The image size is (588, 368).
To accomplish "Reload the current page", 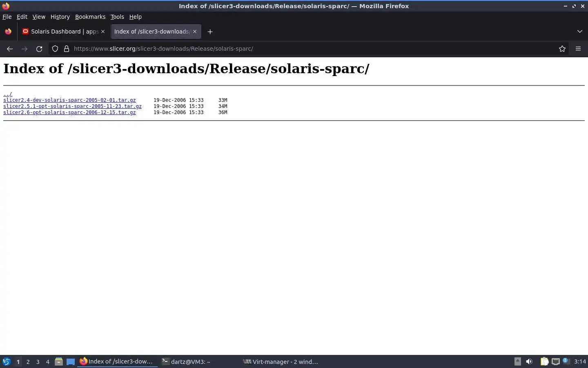I will point(39,49).
